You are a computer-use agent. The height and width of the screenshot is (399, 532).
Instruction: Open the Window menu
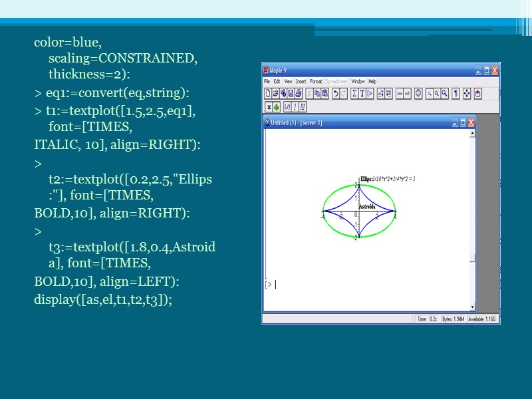point(358,81)
